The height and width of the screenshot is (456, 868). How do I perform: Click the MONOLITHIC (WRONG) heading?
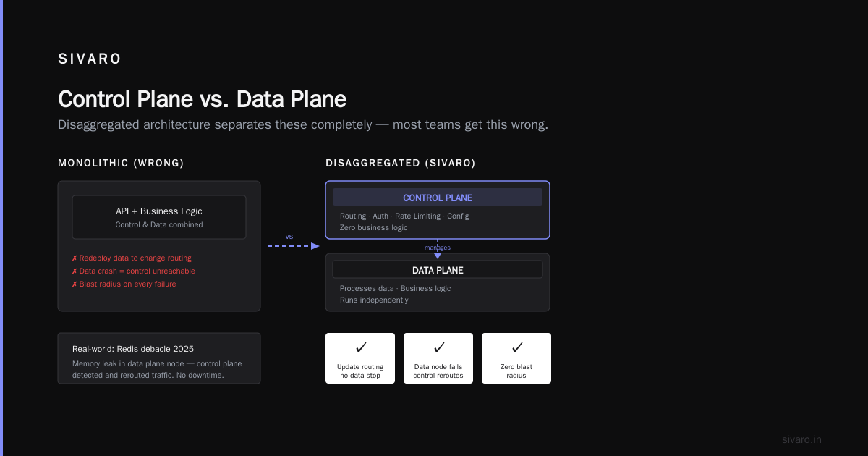[x=121, y=164]
